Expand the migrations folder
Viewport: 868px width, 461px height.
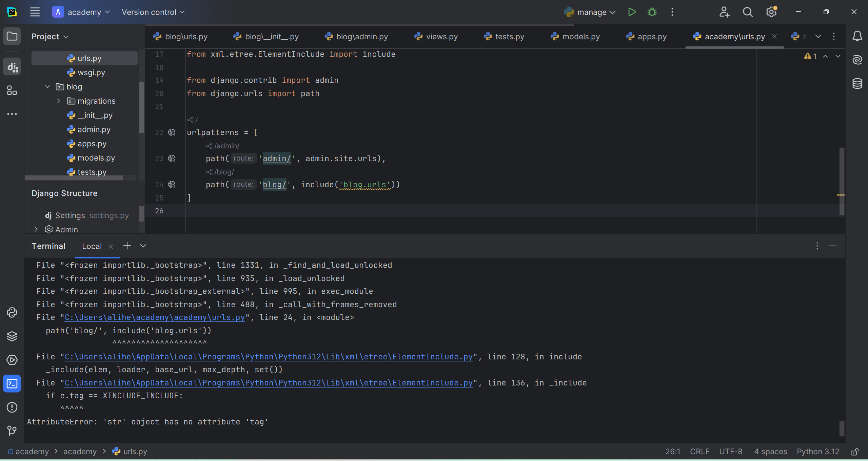(58, 101)
